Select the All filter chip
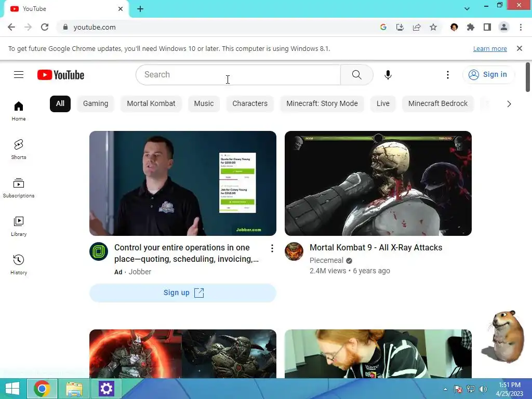 (x=60, y=103)
